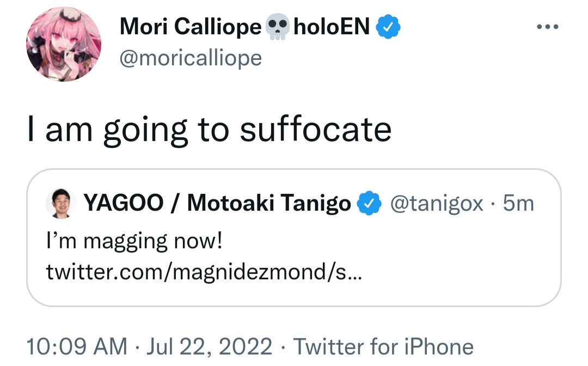The image size is (588, 366).
Task: Open the three-dot more options menu
Action: 548,27
